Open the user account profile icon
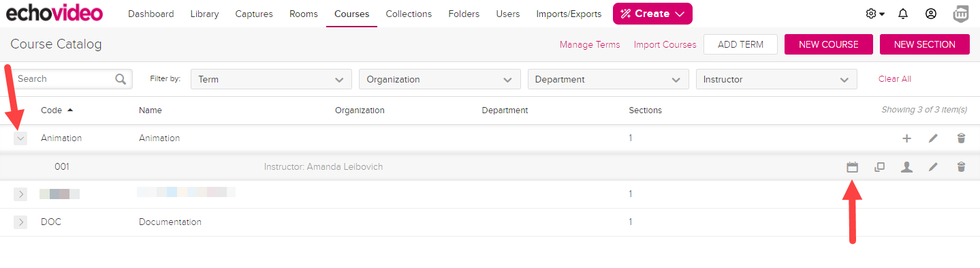Screen dimensions: 980x268 pyautogui.click(x=931, y=14)
